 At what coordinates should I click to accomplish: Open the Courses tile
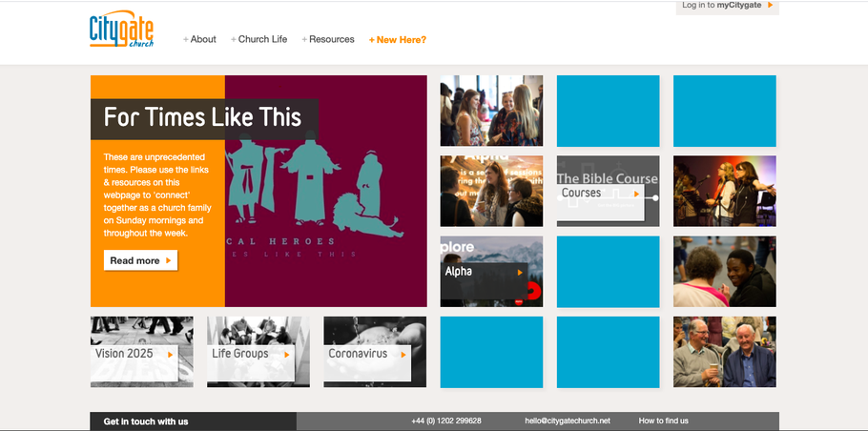(x=608, y=191)
